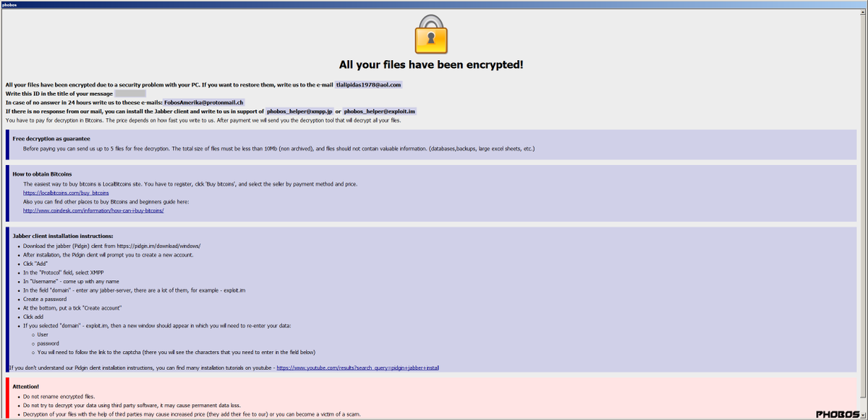Click the 'In "Username" - come up with any name' bullet
Screen dimensions: 868x420
(71, 281)
